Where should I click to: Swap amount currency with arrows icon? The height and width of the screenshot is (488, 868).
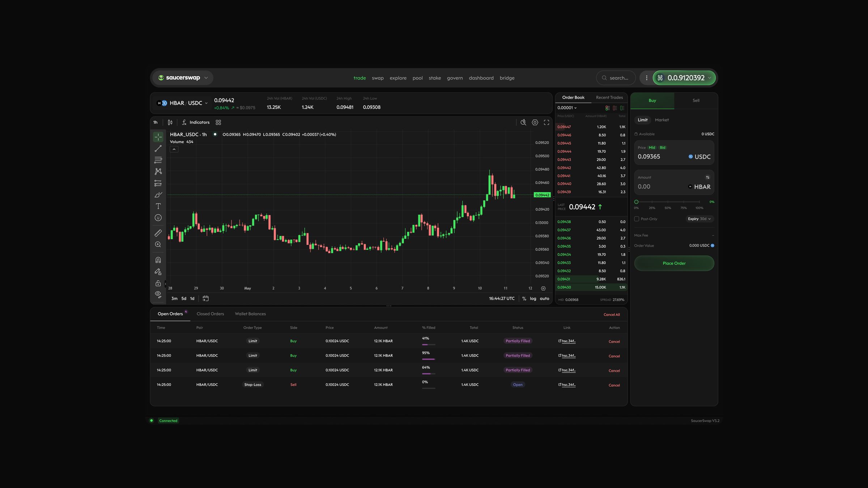pos(708,177)
